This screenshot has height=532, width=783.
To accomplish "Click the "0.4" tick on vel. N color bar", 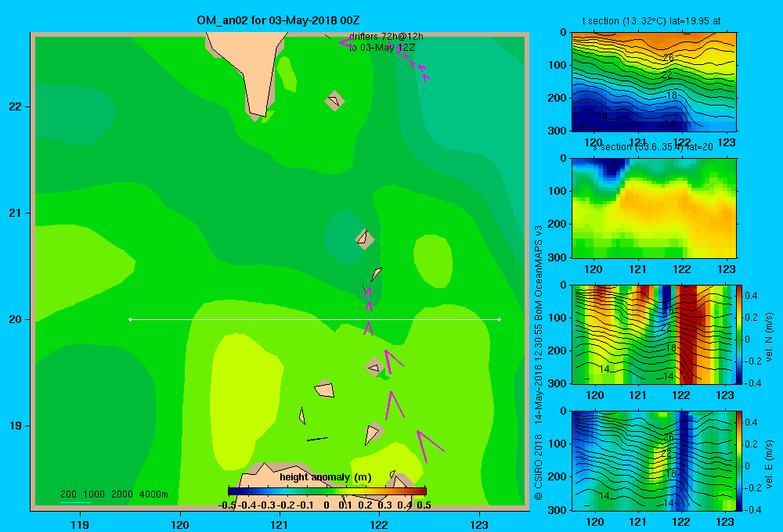I will point(751,296).
